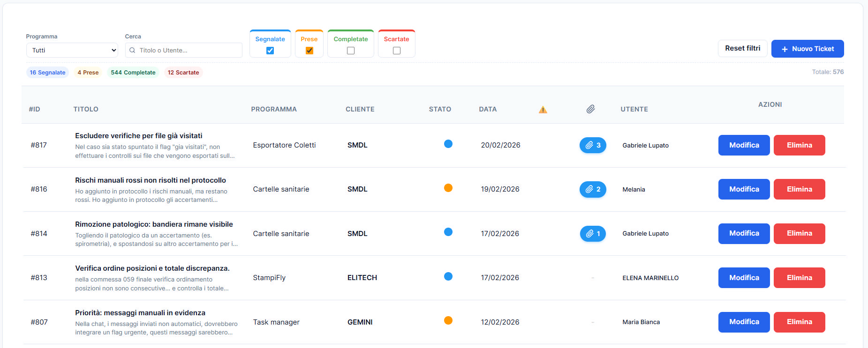Select the 16 Segnalate count tag
This screenshot has height=348, width=868.
tap(47, 73)
